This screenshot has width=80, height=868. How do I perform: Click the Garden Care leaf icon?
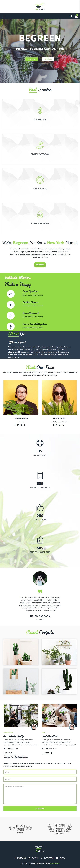pyautogui.click(x=40, y=110)
